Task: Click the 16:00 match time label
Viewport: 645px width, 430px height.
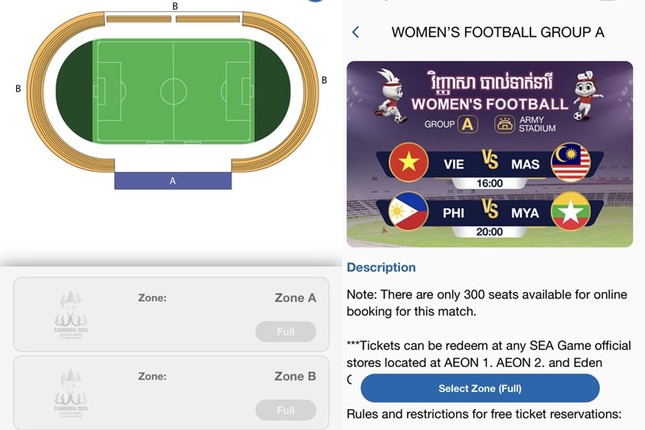Action: point(490,184)
